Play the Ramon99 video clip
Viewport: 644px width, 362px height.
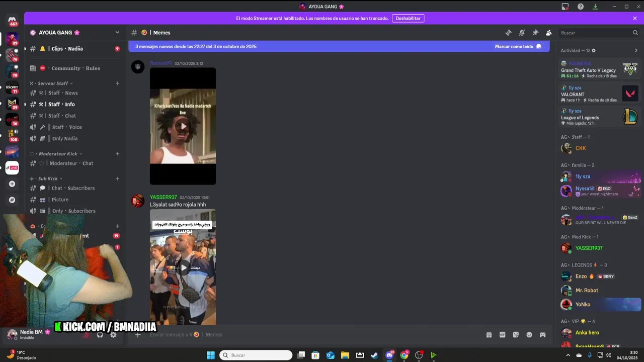[x=183, y=126]
